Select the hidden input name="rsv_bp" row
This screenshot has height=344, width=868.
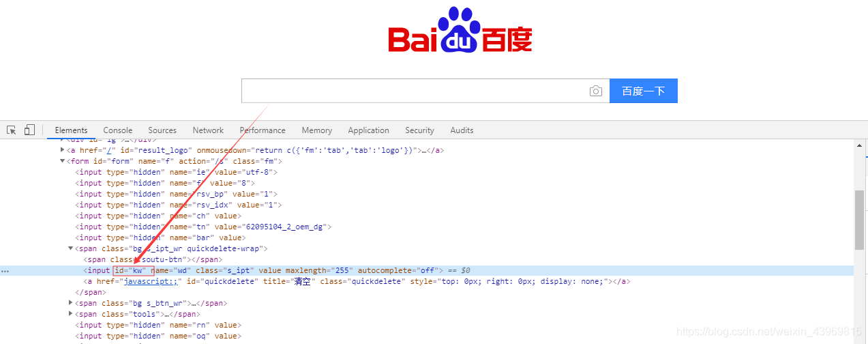click(427, 194)
